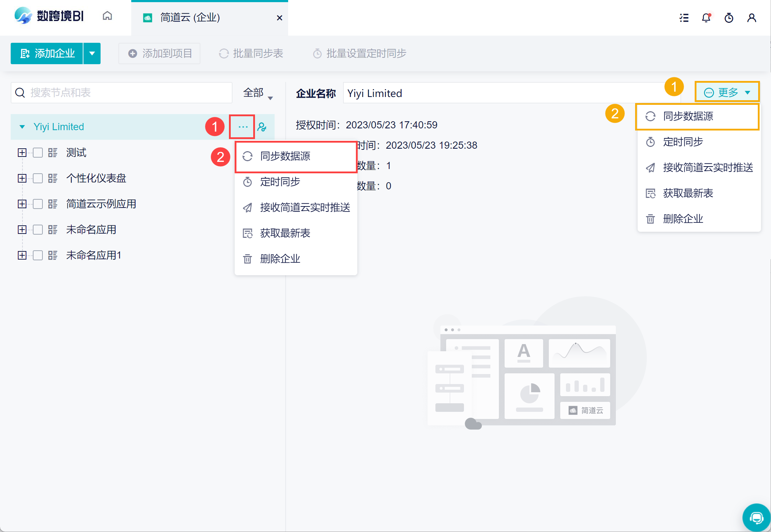Choose 获取最新表 in the 更多 menu

coord(699,193)
